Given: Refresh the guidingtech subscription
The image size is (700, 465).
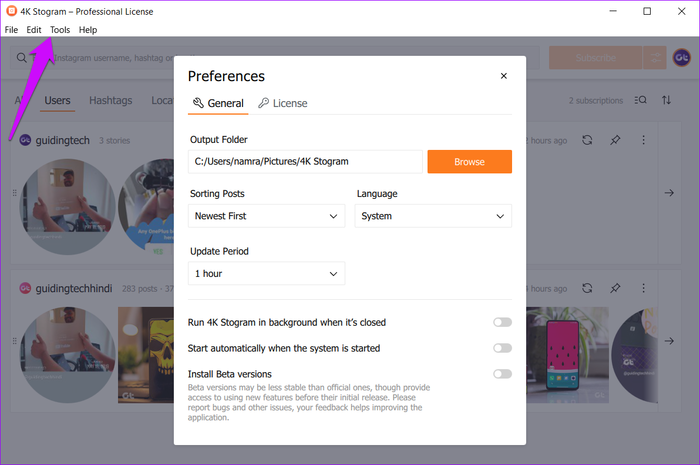Looking at the screenshot, I should [x=587, y=140].
